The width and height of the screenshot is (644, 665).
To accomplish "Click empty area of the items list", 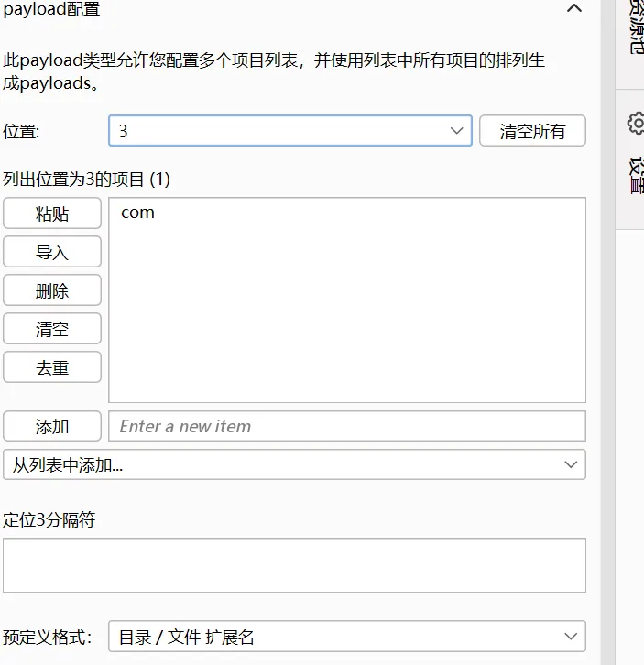I will coord(346,321).
